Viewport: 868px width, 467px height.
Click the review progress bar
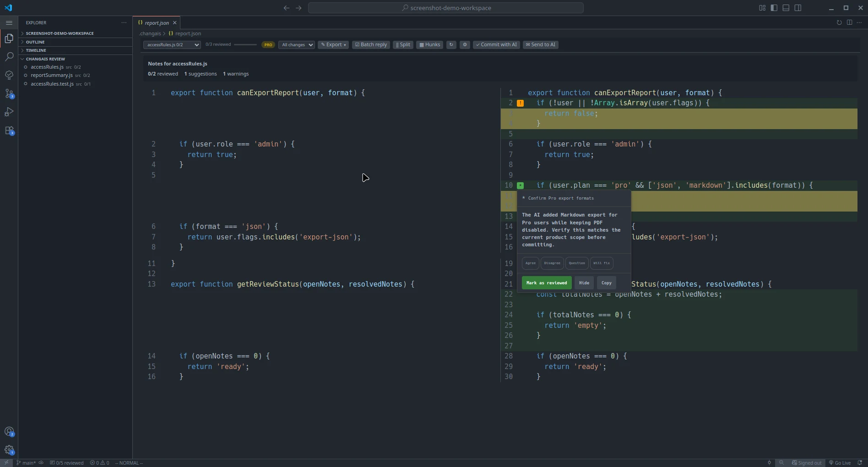pos(245,45)
